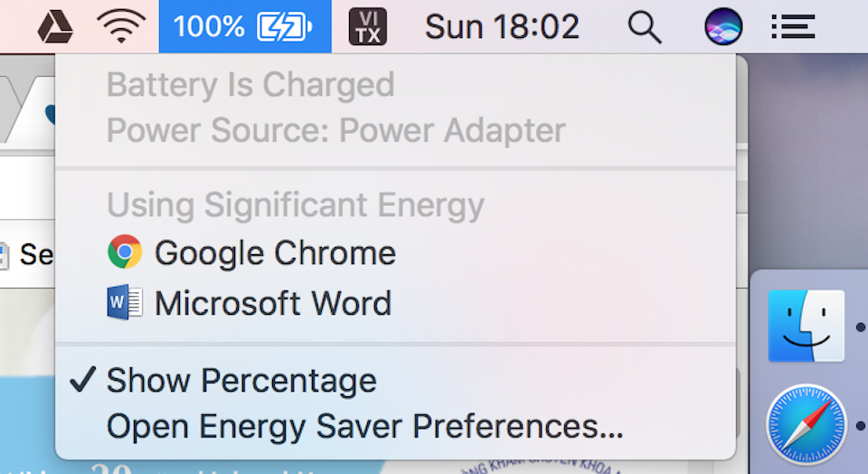Viewport: 868px width, 474px height.
Task: Click the Chrome logo in the energy list
Action: pyautogui.click(x=125, y=252)
